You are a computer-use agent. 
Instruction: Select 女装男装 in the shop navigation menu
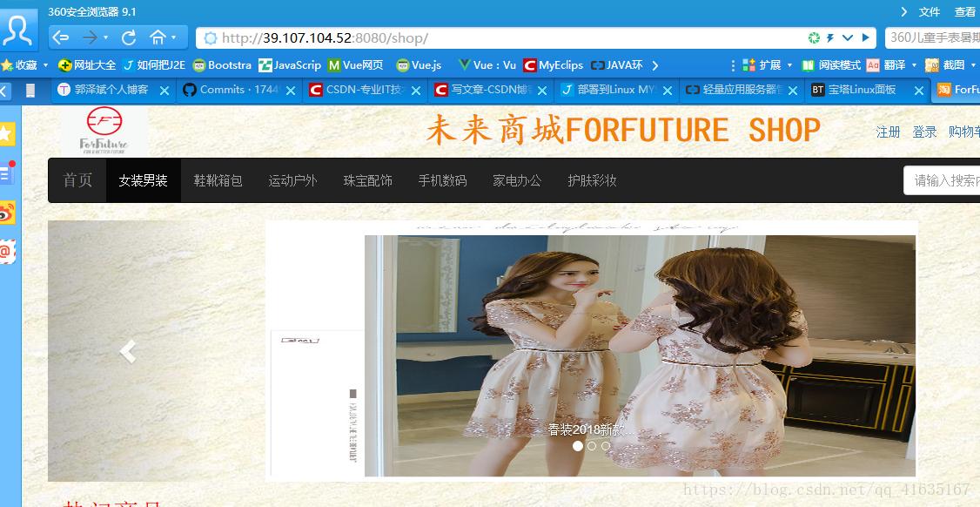(143, 180)
